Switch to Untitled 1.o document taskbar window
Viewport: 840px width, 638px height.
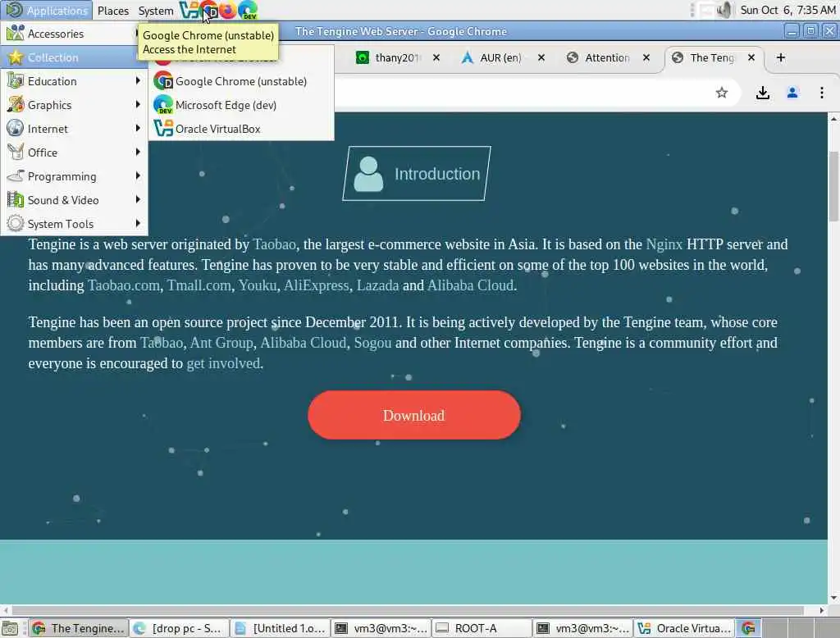pos(281,628)
